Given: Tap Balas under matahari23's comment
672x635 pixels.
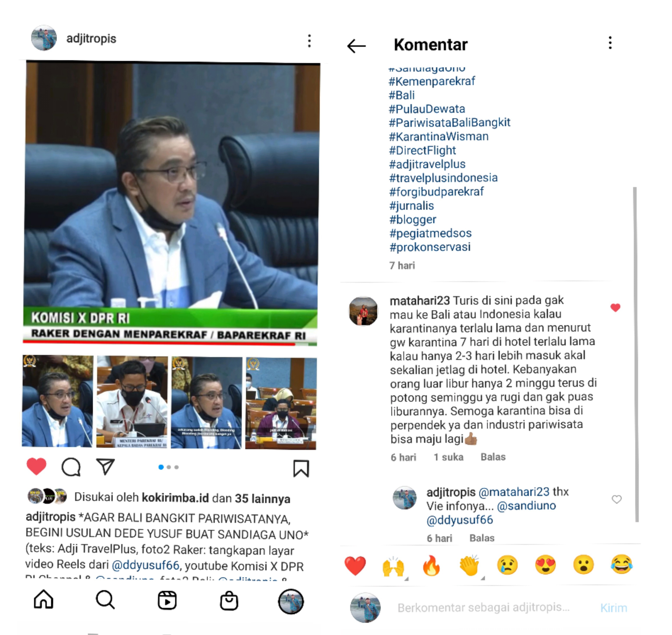Looking at the screenshot, I should tap(493, 457).
